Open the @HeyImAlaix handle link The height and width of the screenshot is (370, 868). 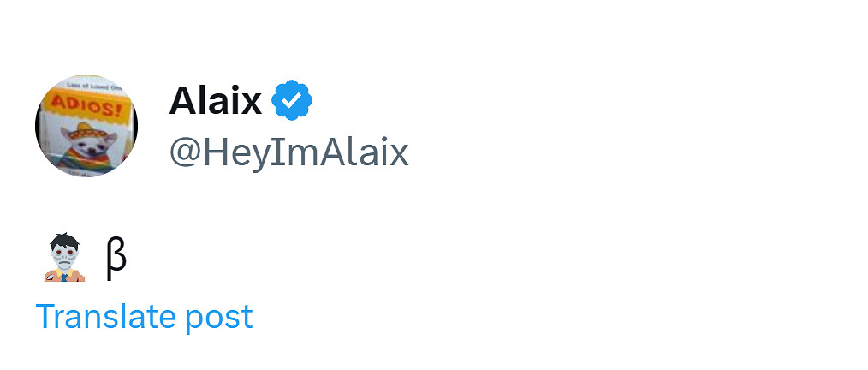click(x=288, y=152)
